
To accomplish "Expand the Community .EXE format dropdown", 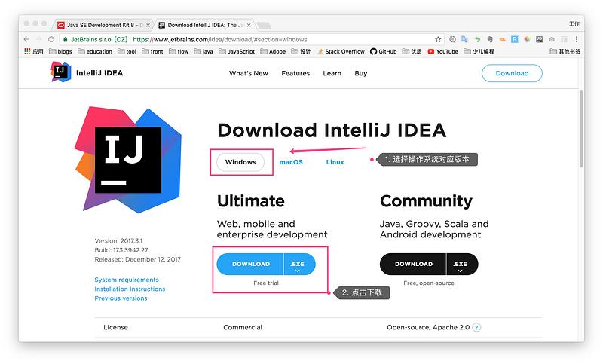I will coord(462,264).
